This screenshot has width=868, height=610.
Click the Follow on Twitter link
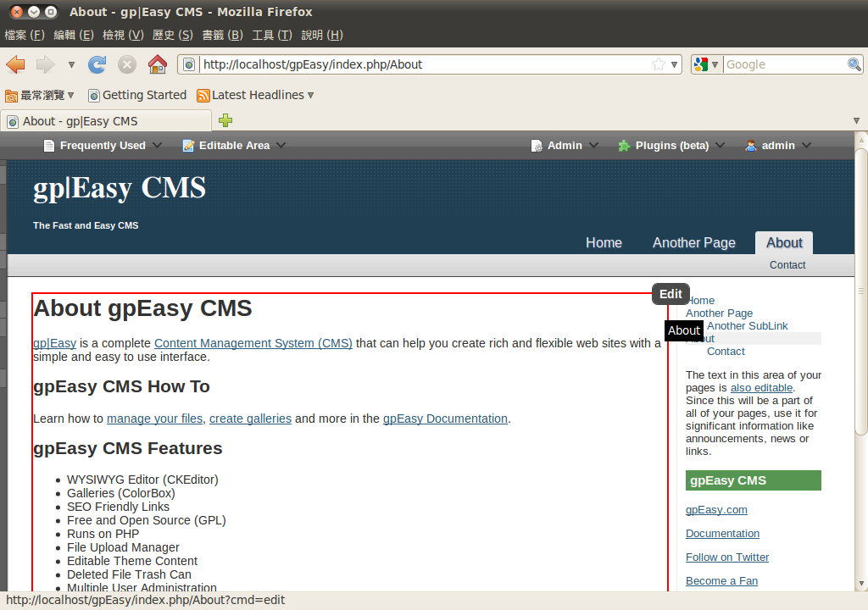726,557
